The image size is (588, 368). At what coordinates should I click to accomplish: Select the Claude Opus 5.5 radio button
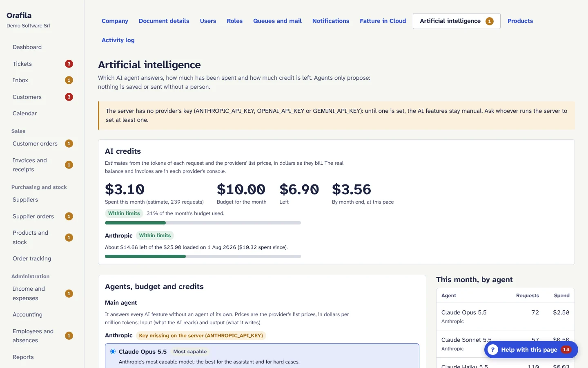[x=113, y=352]
